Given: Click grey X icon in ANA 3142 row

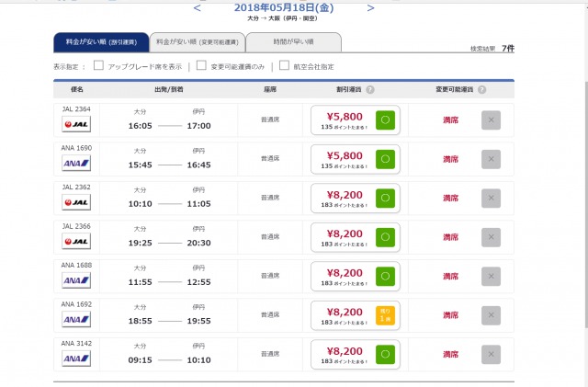Looking at the screenshot, I should coord(491,354).
